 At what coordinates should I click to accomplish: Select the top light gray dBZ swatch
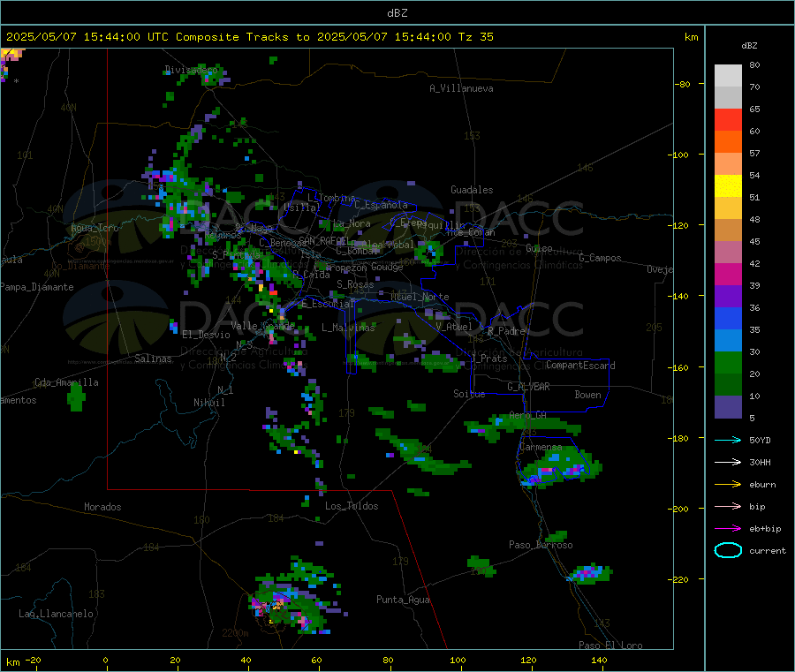pyautogui.click(x=728, y=76)
